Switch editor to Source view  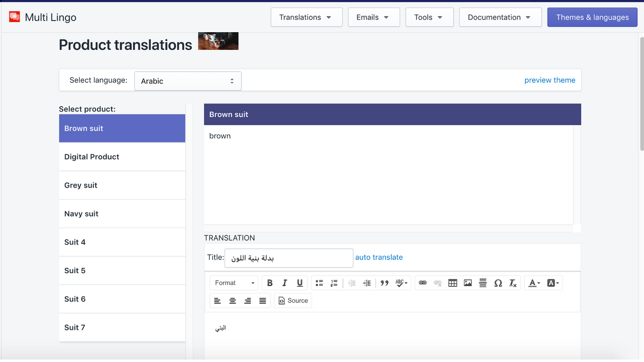click(293, 301)
